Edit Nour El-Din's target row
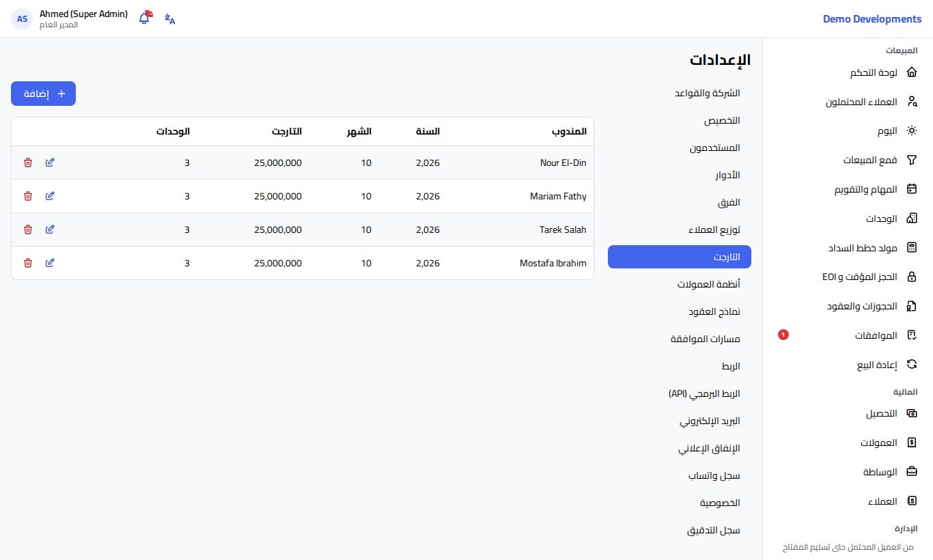This screenshot has width=933, height=560. (x=50, y=163)
